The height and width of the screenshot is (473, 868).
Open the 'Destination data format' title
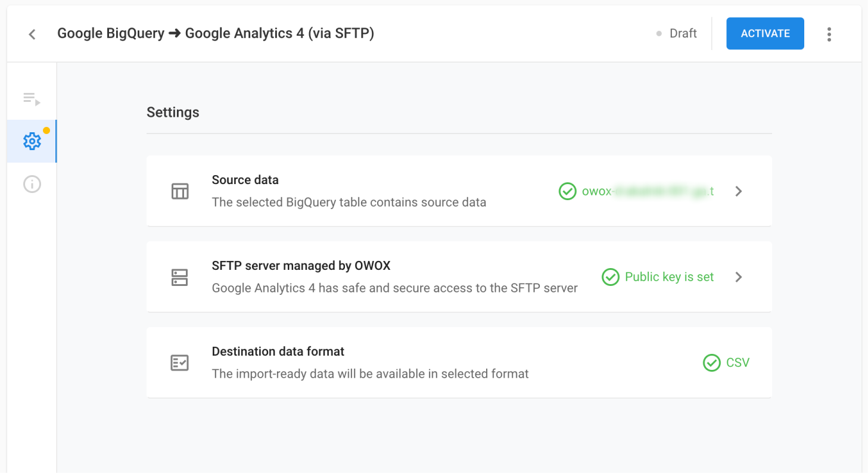click(278, 351)
